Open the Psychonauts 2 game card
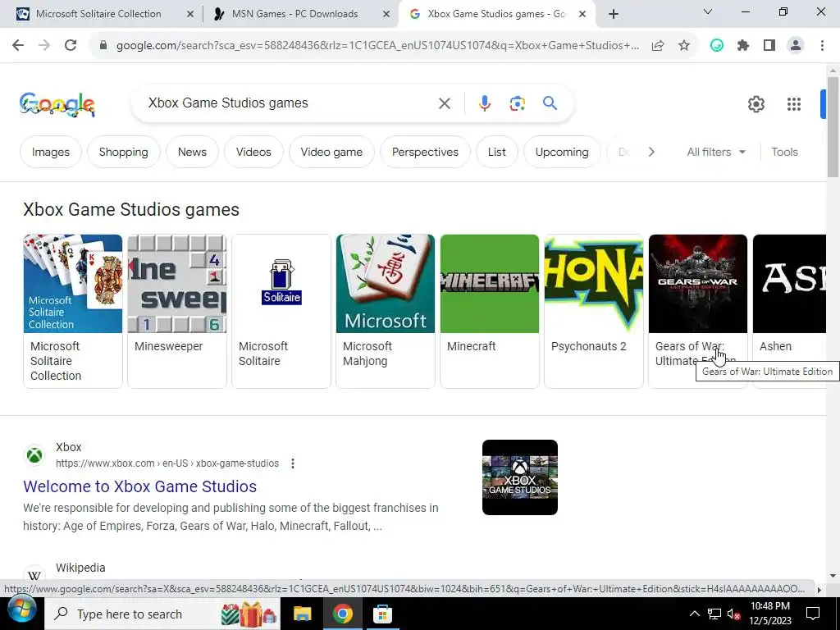 click(x=594, y=311)
